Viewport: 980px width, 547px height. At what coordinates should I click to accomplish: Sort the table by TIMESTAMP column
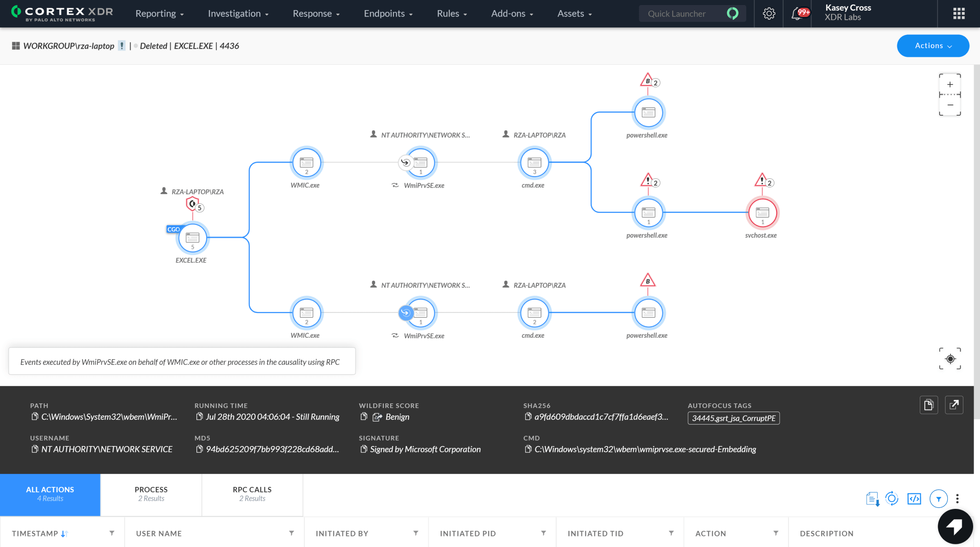pyautogui.click(x=64, y=533)
